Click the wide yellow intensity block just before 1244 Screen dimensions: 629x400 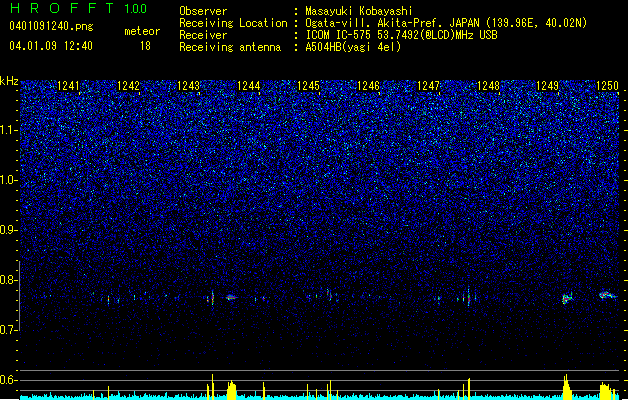(x=231, y=390)
